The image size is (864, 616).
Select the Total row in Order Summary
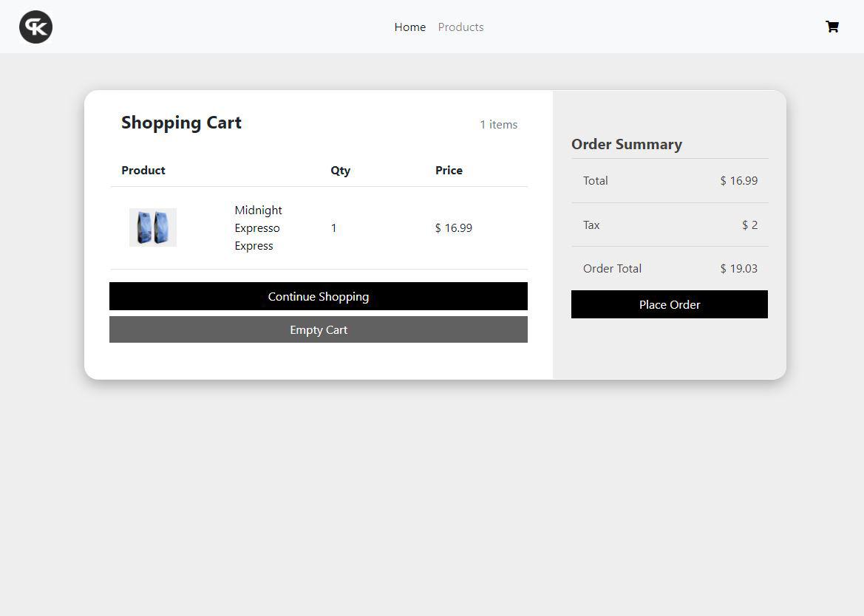(x=595, y=180)
